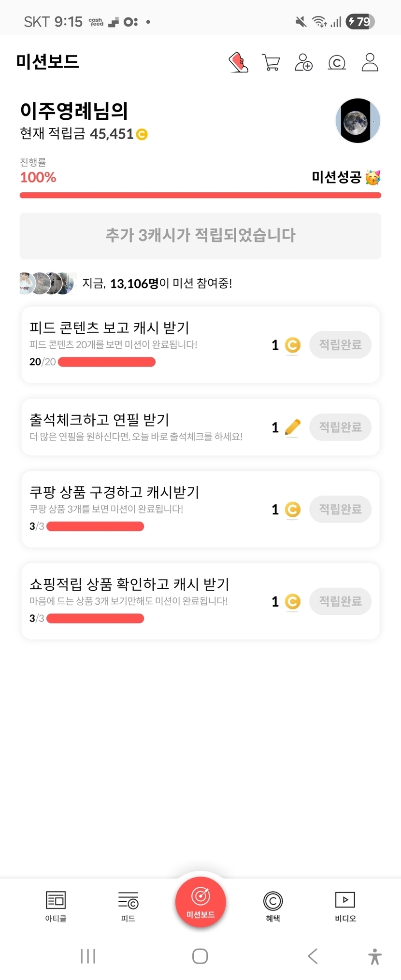Tap 적립완료 button for 피드 콘텐츠 mission

pyautogui.click(x=340, y=345)
